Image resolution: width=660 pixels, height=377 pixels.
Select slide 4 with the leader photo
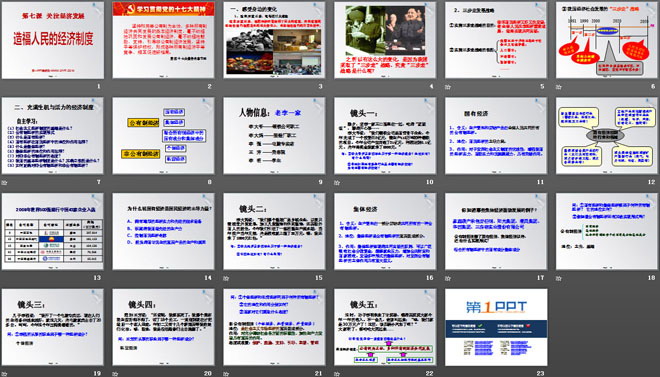pyautogui.click(x=385, y=40)
